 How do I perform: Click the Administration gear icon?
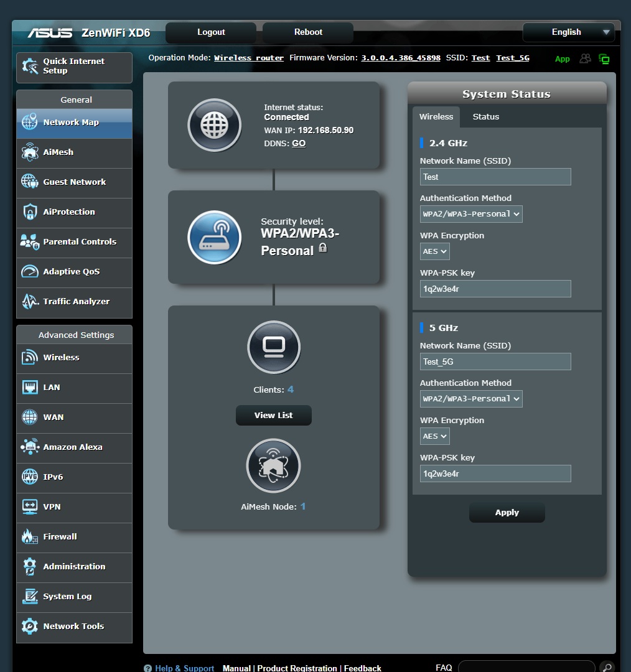(30, 567)
